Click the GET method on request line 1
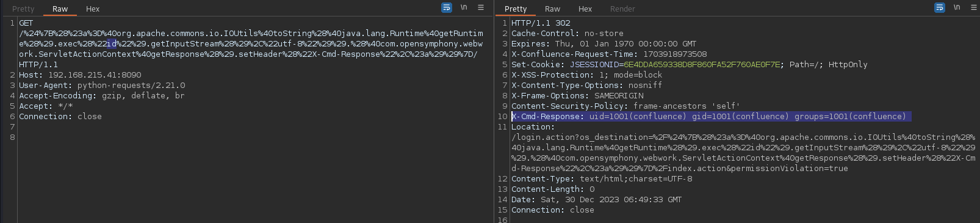980x223 pixels. (26, 23)
